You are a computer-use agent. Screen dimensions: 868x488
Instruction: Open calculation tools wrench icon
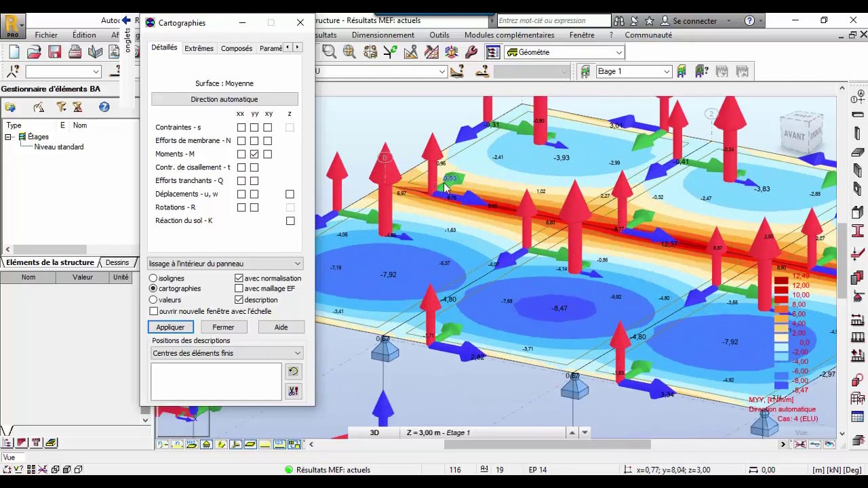472,52
